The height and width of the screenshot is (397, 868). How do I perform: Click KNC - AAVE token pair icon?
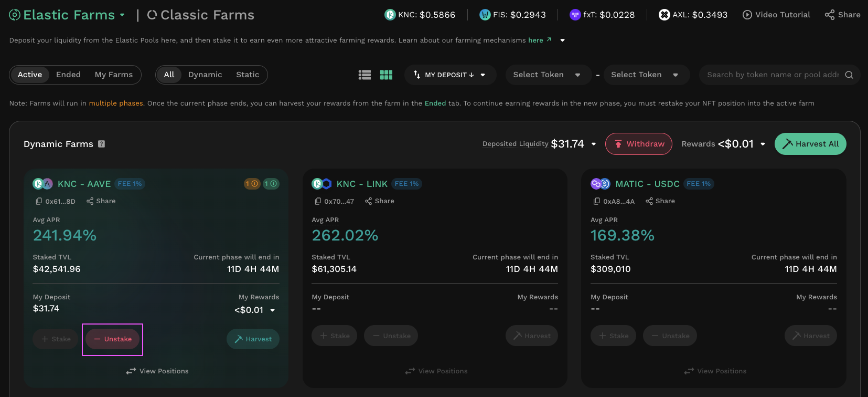click(43, 184)
